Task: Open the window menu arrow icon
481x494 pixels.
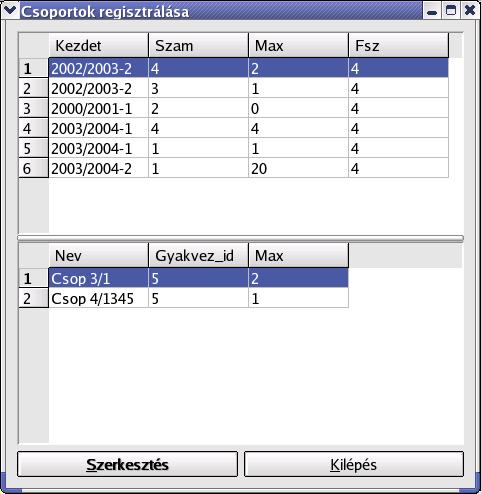Action: pos(9,11)
